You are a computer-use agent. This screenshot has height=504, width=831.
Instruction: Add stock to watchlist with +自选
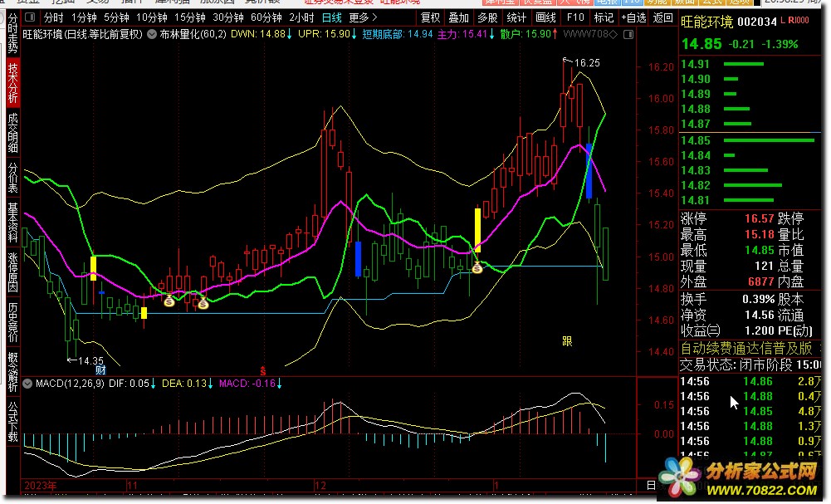(x=633, y=17)
